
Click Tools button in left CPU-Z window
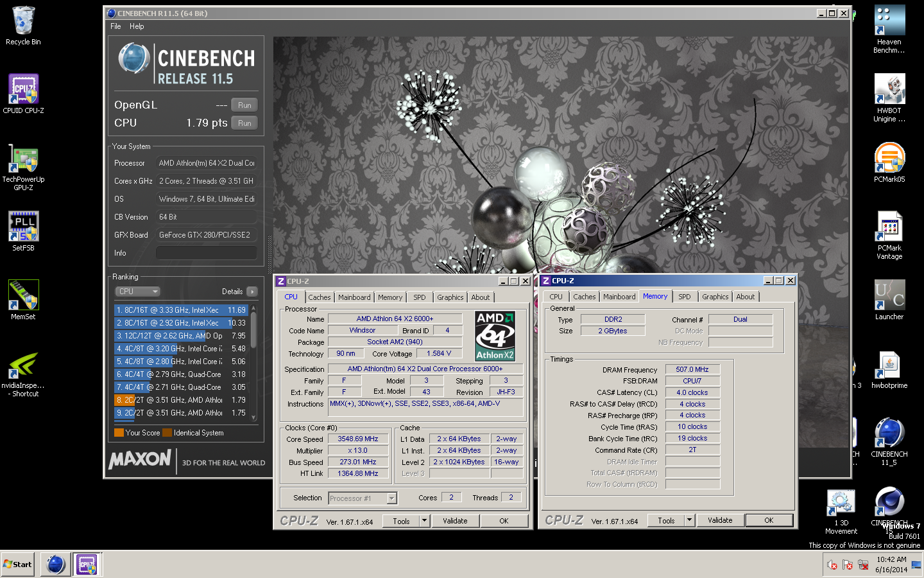pos(401,521)
